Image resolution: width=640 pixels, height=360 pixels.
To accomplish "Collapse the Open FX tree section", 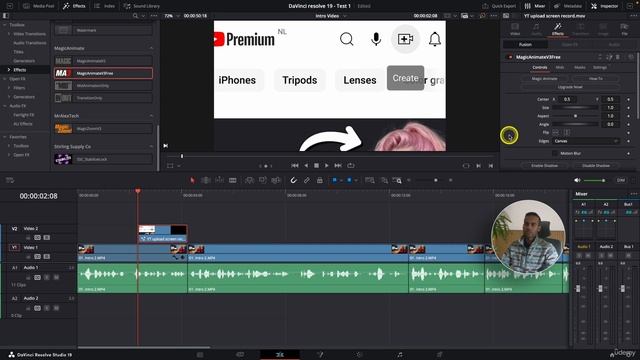I will pyautogui.click(x=5, y=79).
